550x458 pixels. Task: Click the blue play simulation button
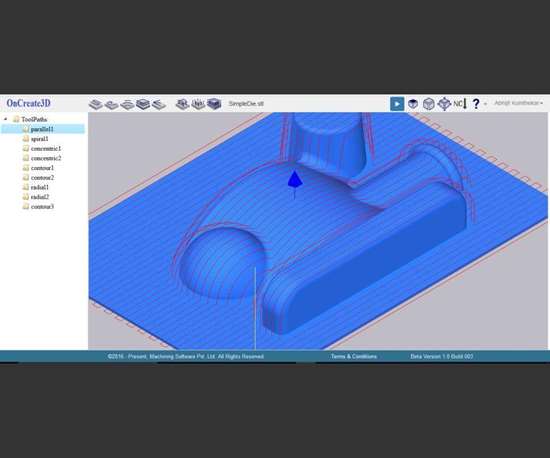point(397,104)
